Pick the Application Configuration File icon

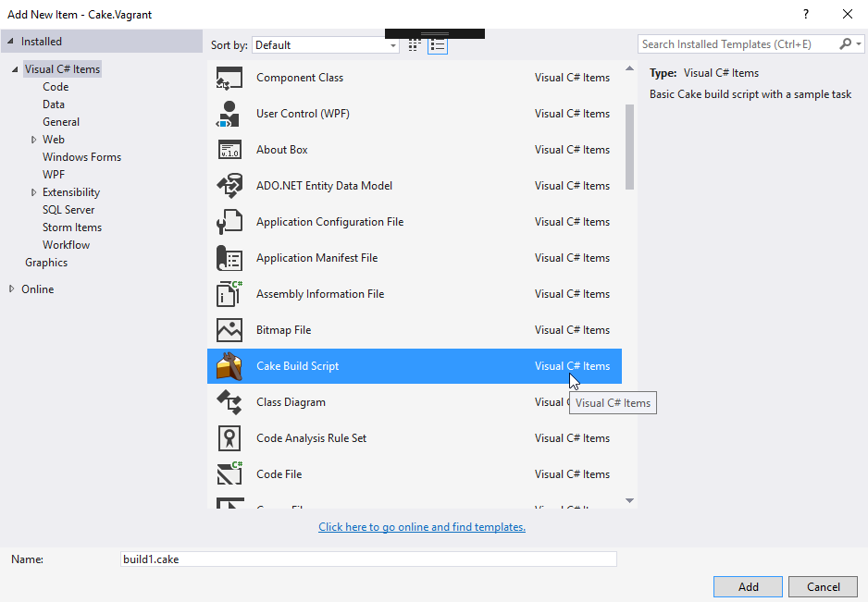229,222
